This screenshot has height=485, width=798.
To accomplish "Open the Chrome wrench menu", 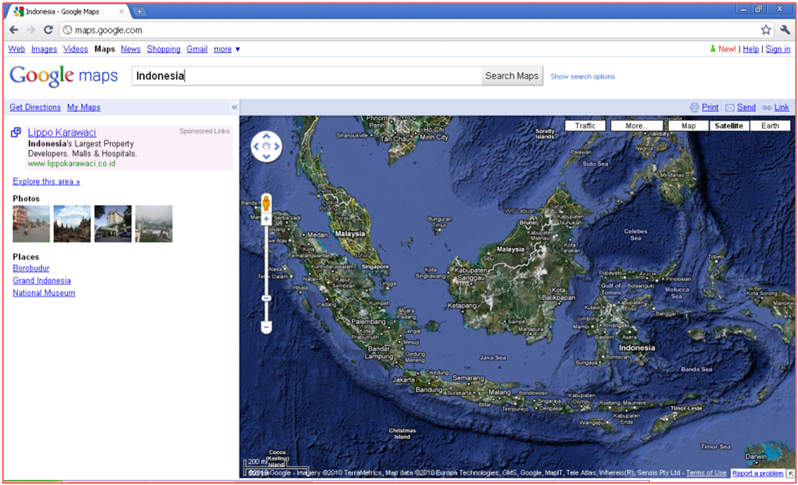I will 785,30.
